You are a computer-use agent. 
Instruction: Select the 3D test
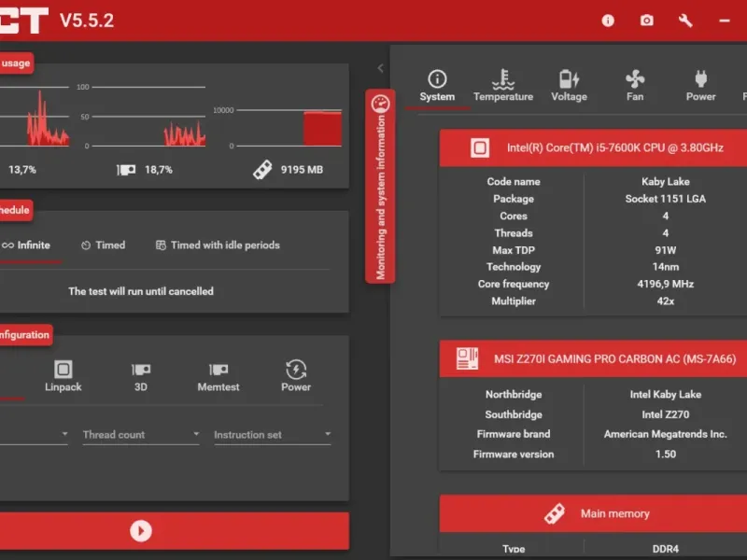pos(141,376)
